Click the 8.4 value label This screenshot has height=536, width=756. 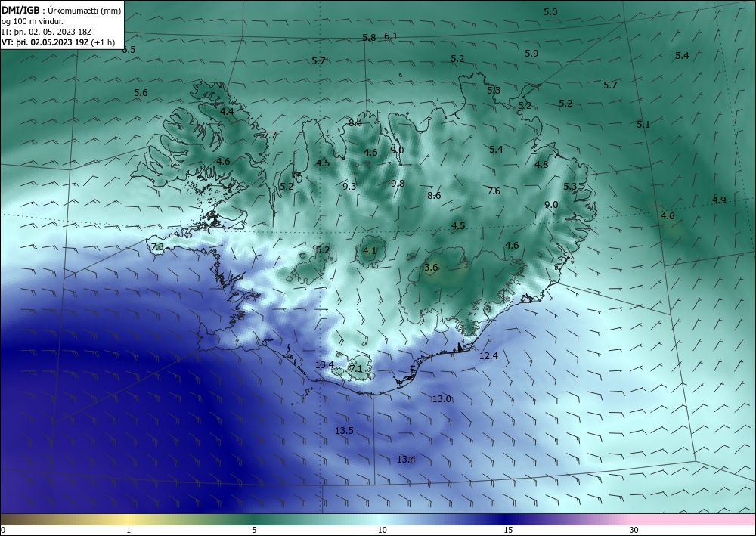point(355,123)
